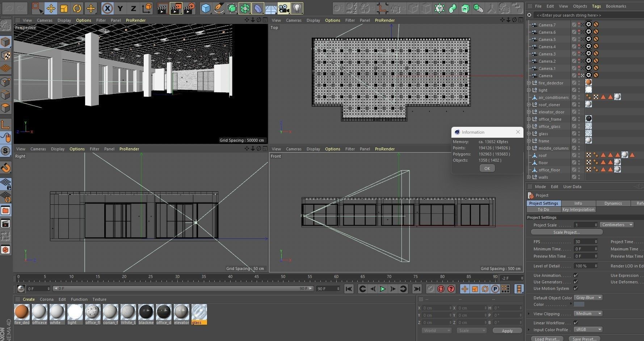
Task: Go to start of timeline
Action: (x=349, y=289)
